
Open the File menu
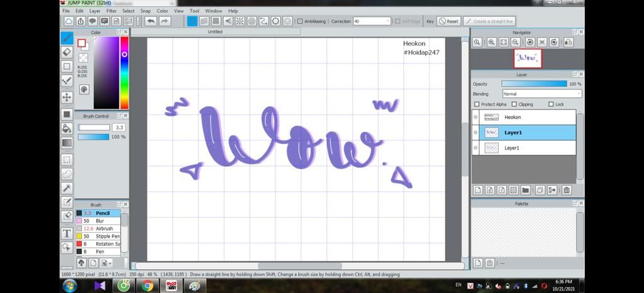[x=66, y=11]
